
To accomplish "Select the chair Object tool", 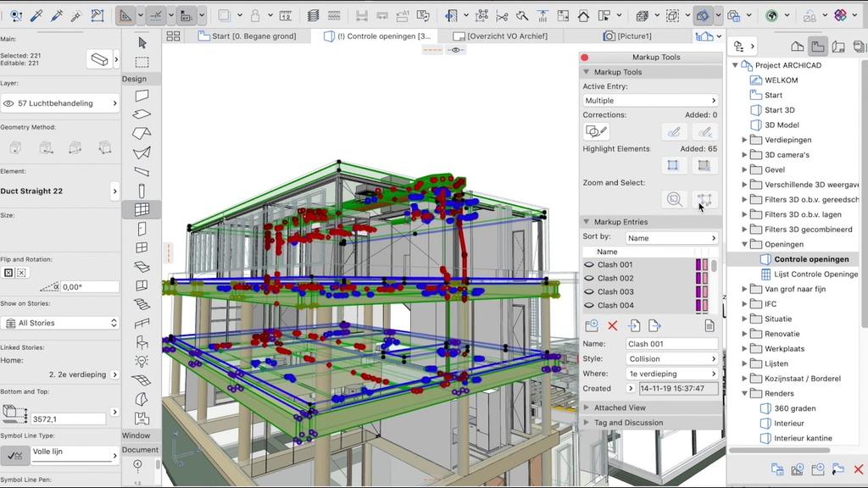I will pos(142,342).
